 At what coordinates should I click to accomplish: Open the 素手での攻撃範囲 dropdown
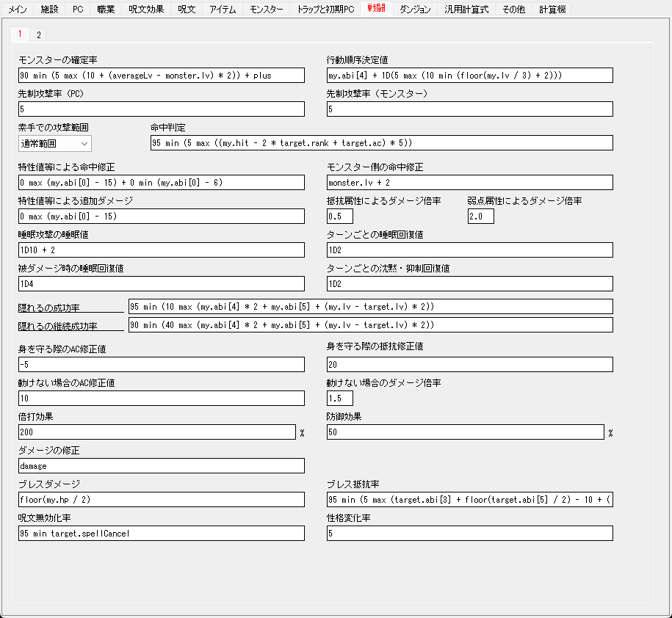click(55, 143)
